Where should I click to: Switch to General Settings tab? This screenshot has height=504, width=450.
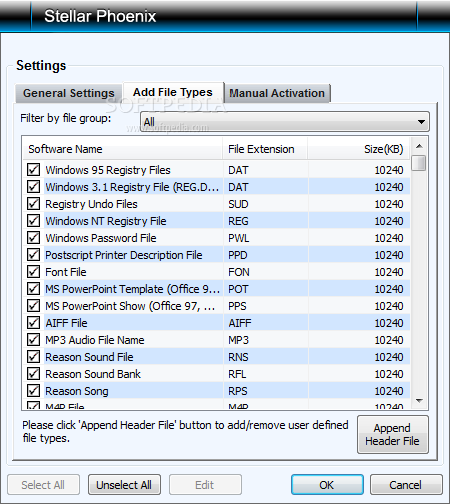point(69,93)
